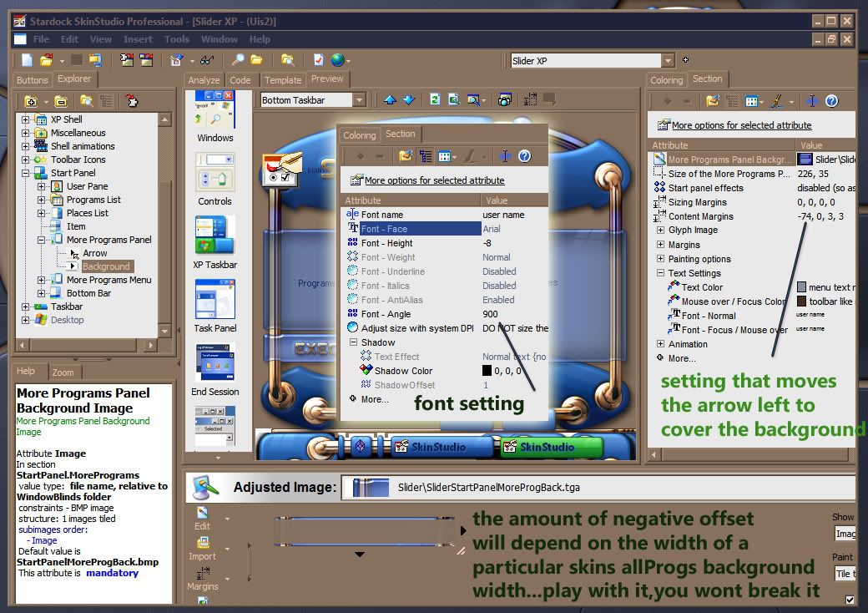Expand the XP Shell tree node
This screenshot has height=613, width=868.
26,119
